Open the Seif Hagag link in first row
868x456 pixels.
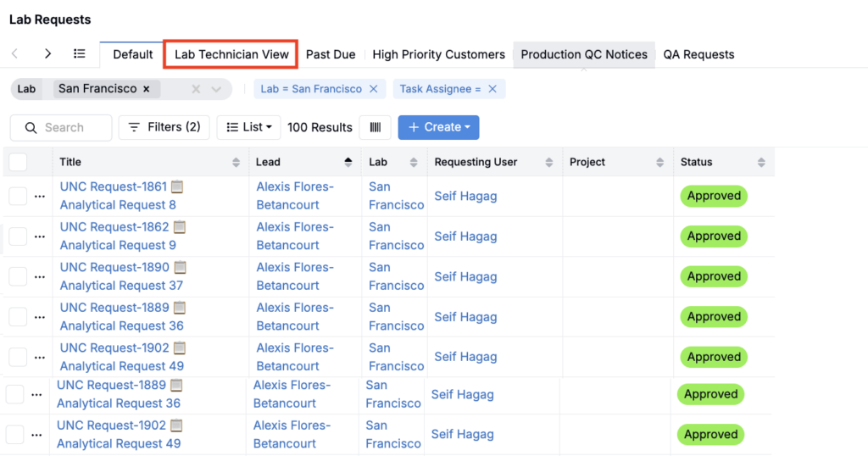click(465, 196)
